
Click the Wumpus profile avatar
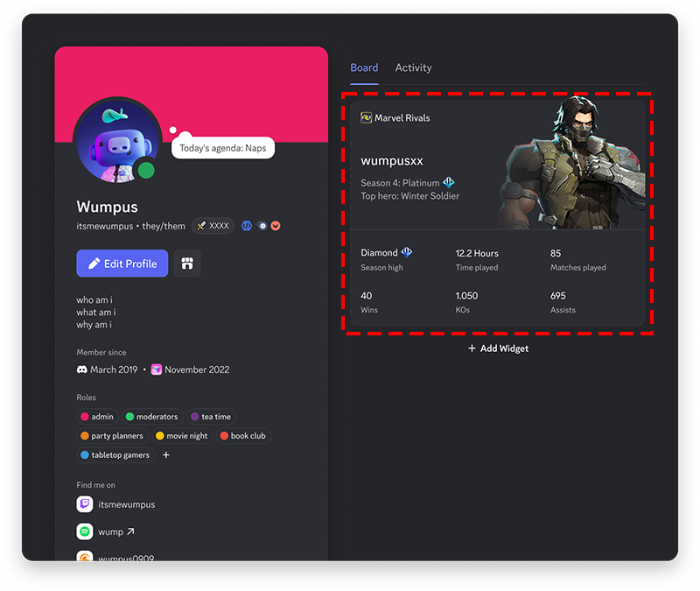click(x=118, y=140)
